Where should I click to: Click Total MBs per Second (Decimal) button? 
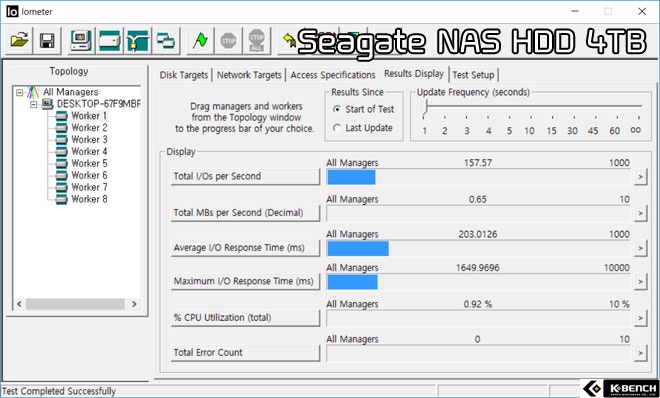click(245, 213)
